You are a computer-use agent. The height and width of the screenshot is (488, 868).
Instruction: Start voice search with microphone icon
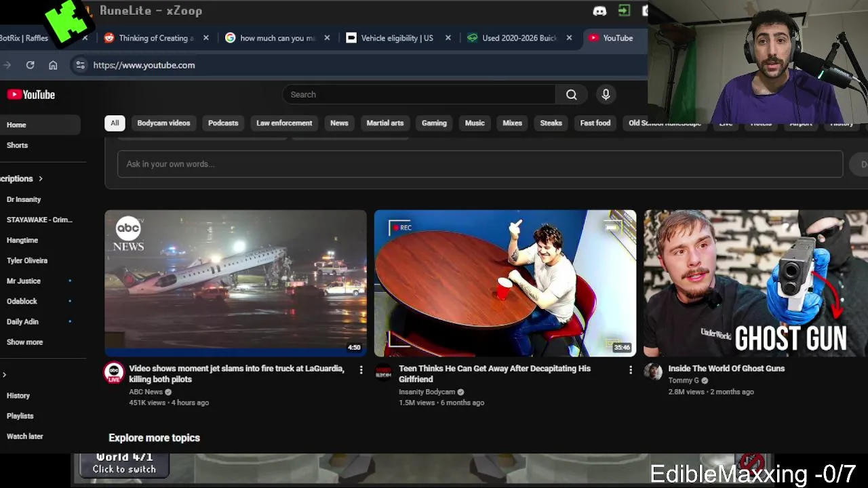pyautogui.click(x=606, y=95)
